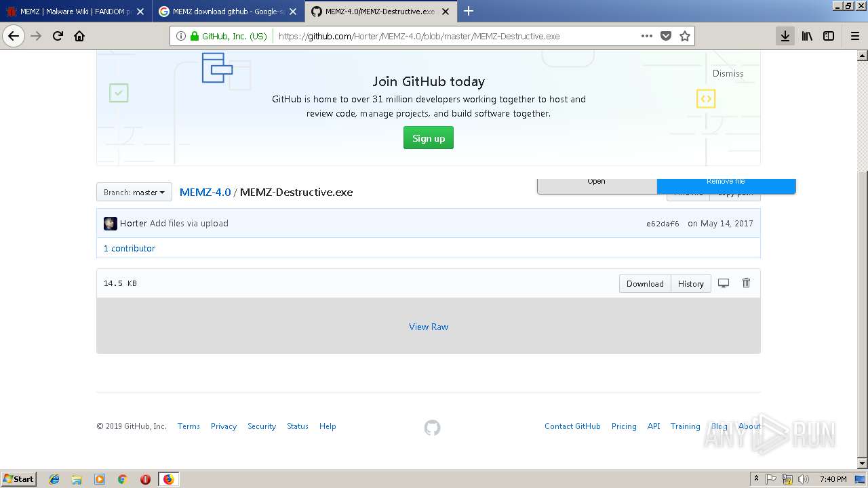Viewport: 868px width, 488px height.
Task: Open commit e62daf6
Action: tap(663, 224)
